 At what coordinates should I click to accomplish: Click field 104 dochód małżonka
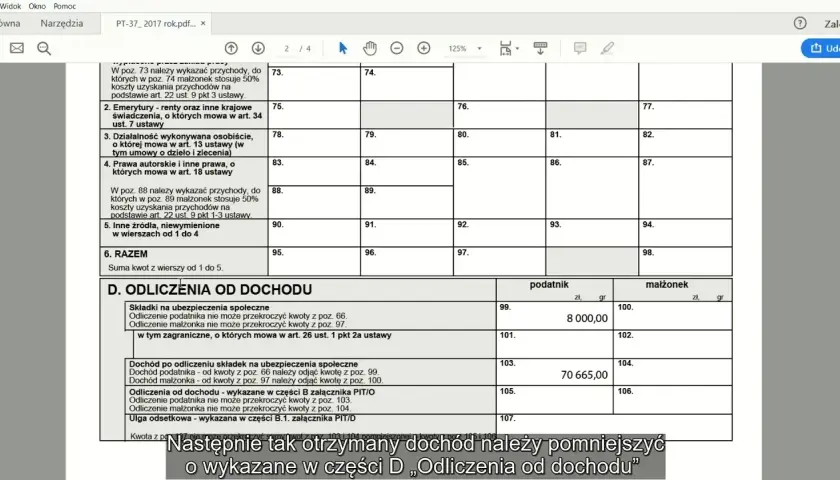(673, 371)
